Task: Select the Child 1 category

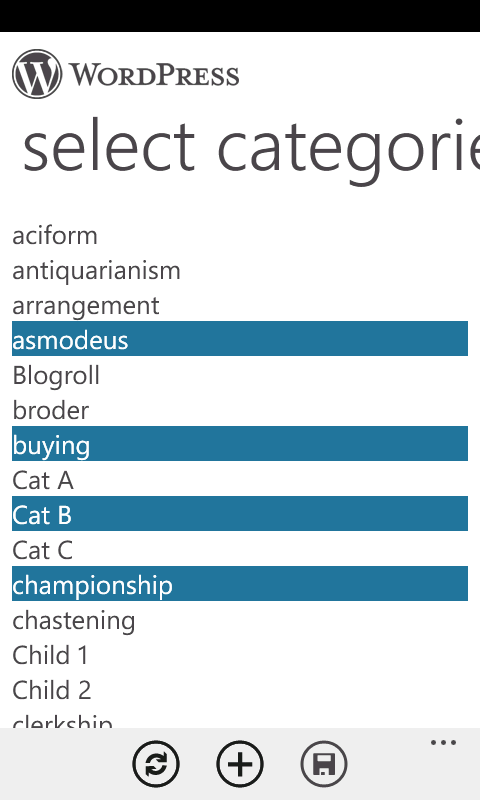Action: coord(240,654)
